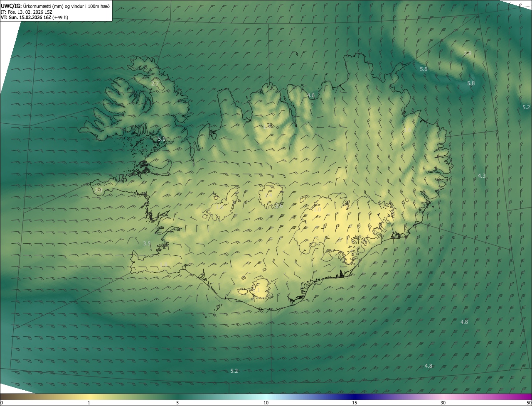Click the 3.5 value label on the southwest peninsula
532x406 pixels.
[147, 244]
